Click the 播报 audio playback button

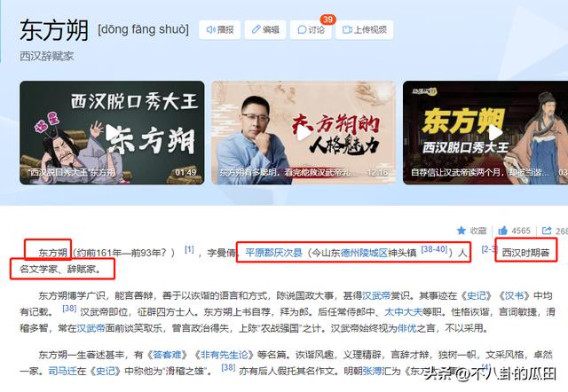(219, 29)
